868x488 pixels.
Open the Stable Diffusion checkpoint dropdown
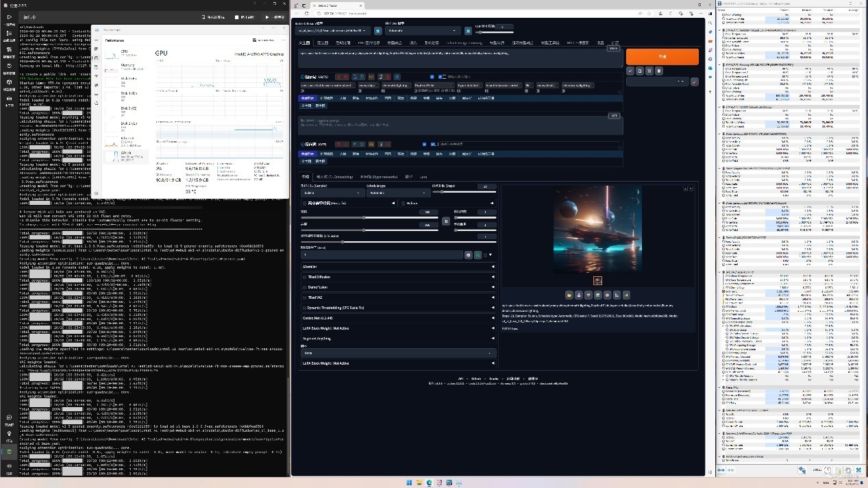(333, 31)
